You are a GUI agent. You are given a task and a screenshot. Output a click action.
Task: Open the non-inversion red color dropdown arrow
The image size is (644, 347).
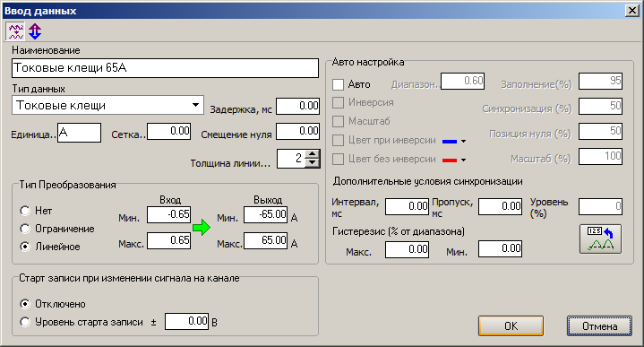point(463,160)
